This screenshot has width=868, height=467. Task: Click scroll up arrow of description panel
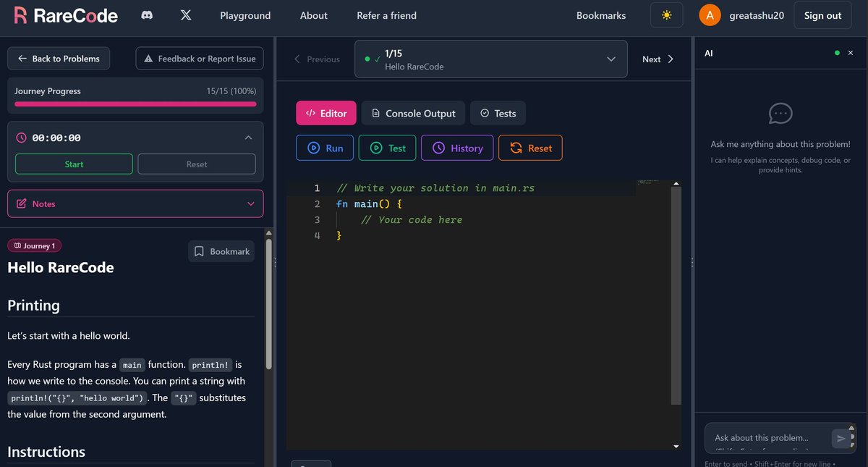click(x=269, y=233)
